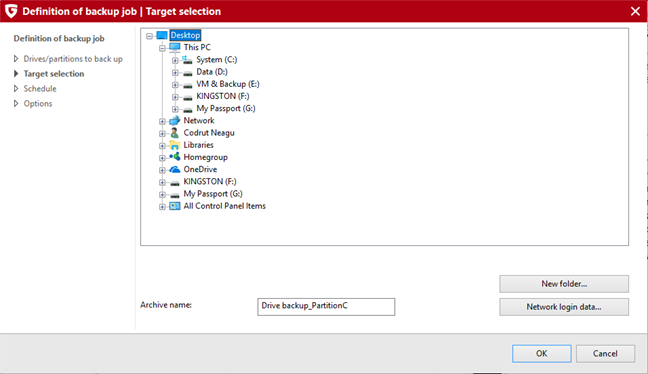Select Desktop in the folder tree
This screenshot has height=374, width=648.
pyautogui.click(x=186, y=35)
